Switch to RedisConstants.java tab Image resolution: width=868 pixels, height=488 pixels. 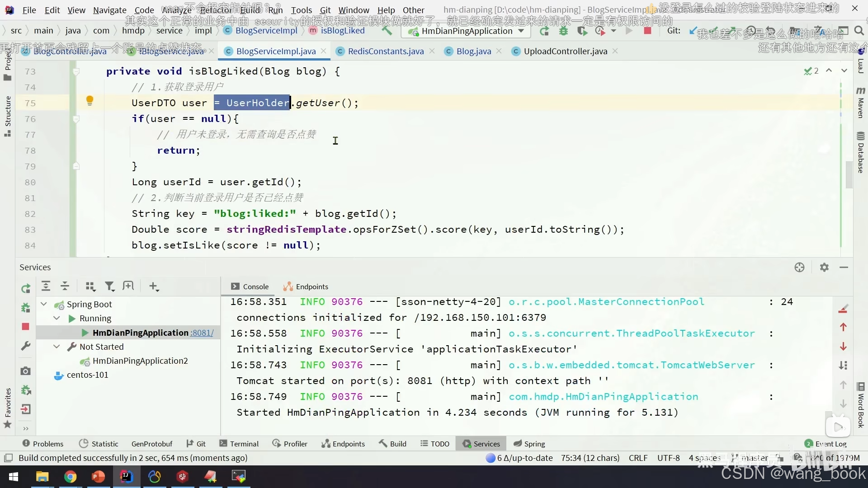click(x=386, y=51)
